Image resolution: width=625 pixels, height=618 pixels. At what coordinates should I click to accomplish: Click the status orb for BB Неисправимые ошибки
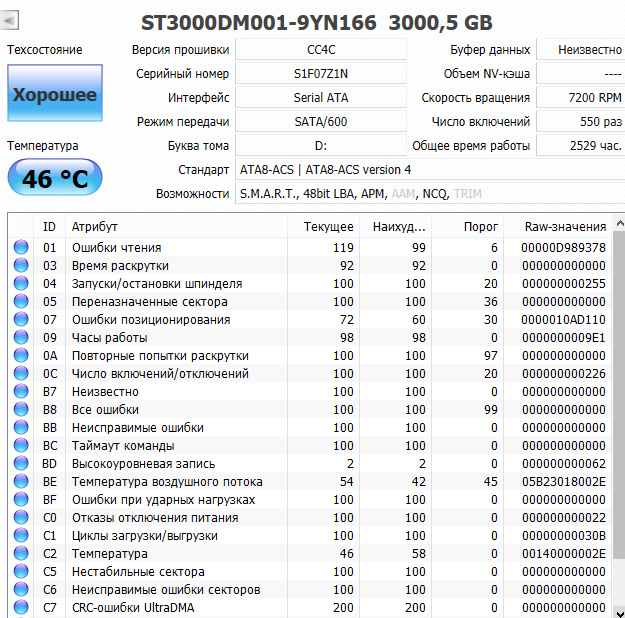click(x=21, y=427)
